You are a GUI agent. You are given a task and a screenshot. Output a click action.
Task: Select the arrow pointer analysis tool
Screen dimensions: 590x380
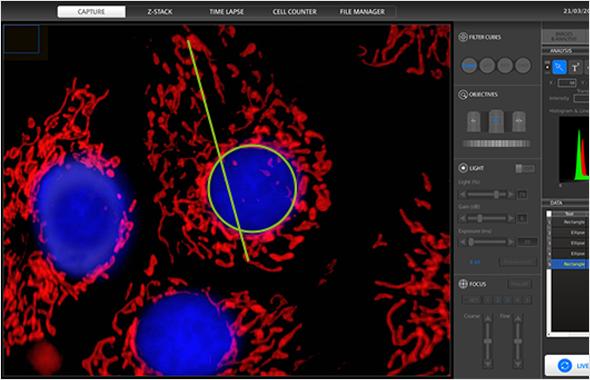click(559, 67)
